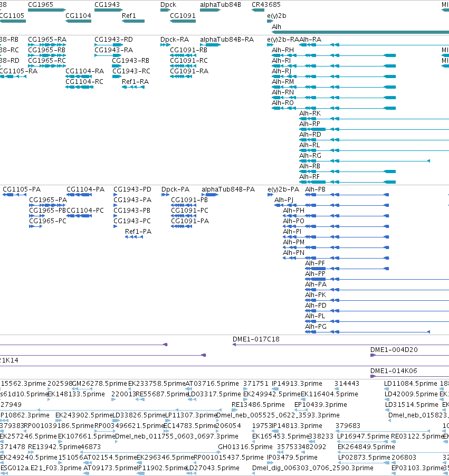Viewport: 449px width, 476px height.
Task: Select the DME1-014K06 BAC clone label
Action: (394, 370)
